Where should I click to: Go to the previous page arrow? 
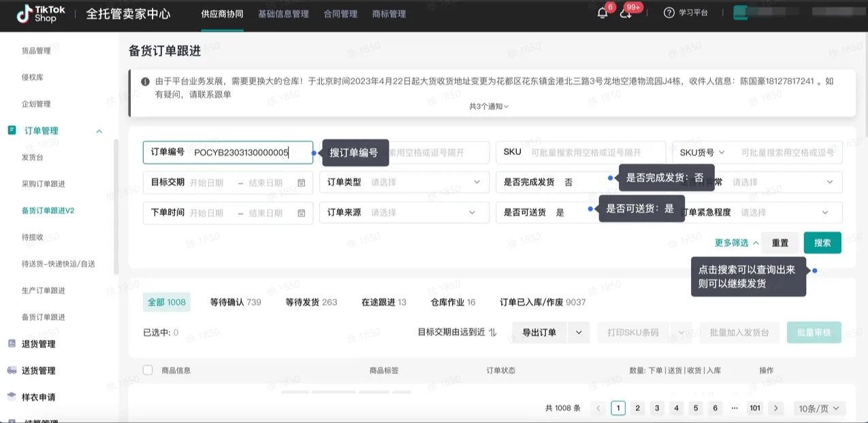pyautogui.click(x=598, y=408)
